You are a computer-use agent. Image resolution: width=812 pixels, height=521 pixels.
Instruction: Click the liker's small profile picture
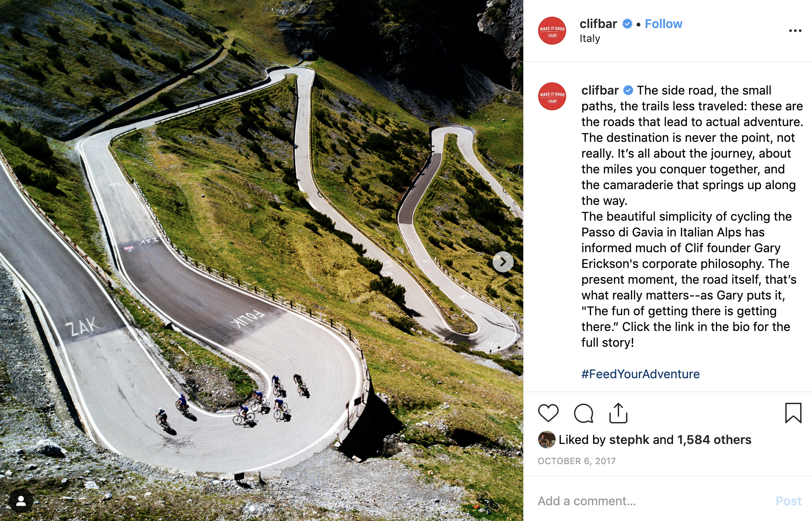[546, 440]
